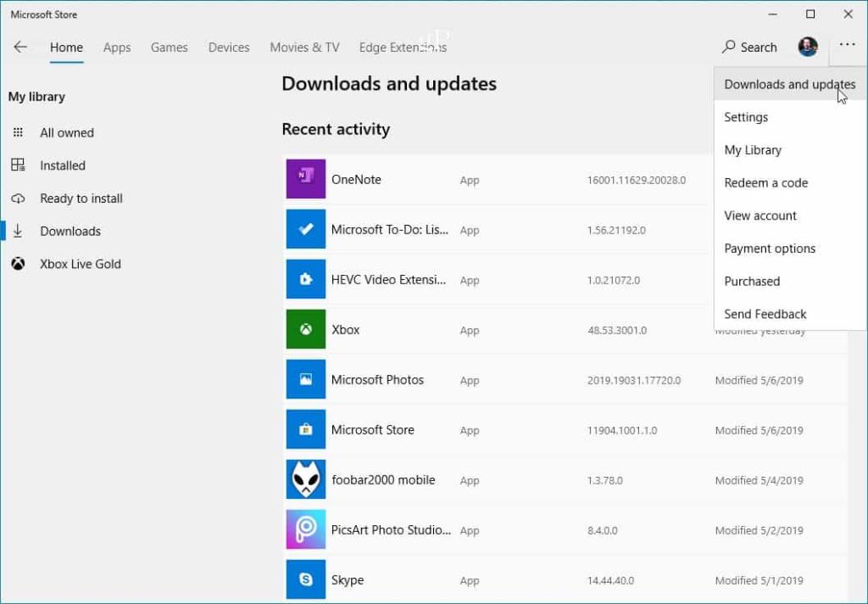This screenshot has width=868, height=604.
Task: Click the foobar2000 mobile name
Action: tap(383, 480)
